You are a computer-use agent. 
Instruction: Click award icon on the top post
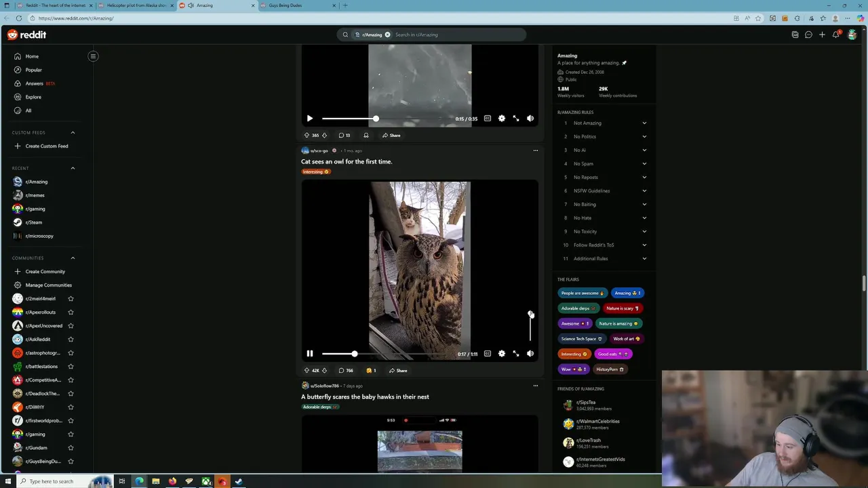point(366,136)
